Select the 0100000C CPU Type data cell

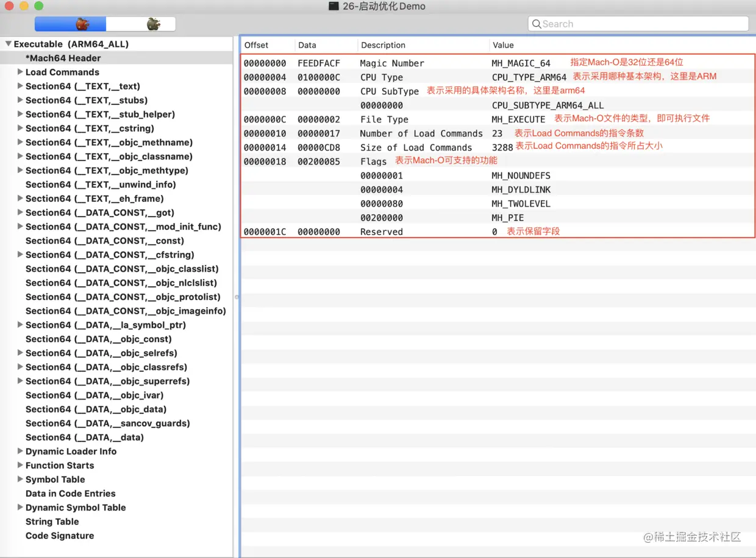click(x=319, y=77)
